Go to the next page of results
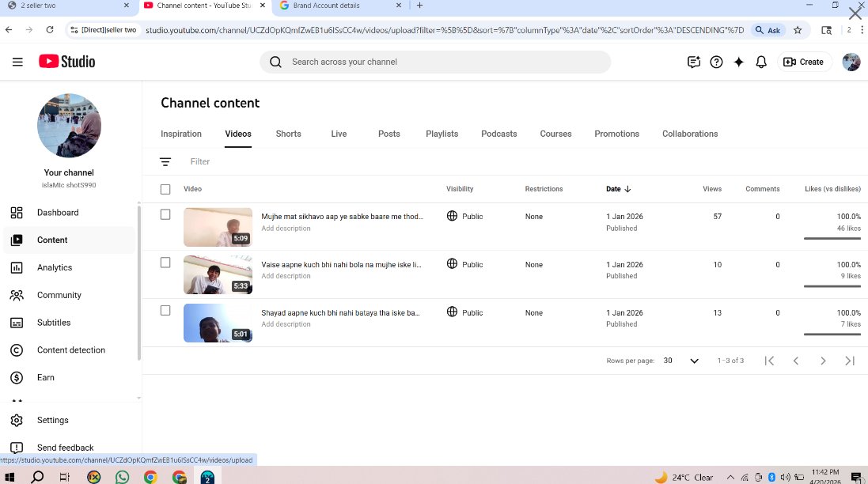 pos(823,361)
